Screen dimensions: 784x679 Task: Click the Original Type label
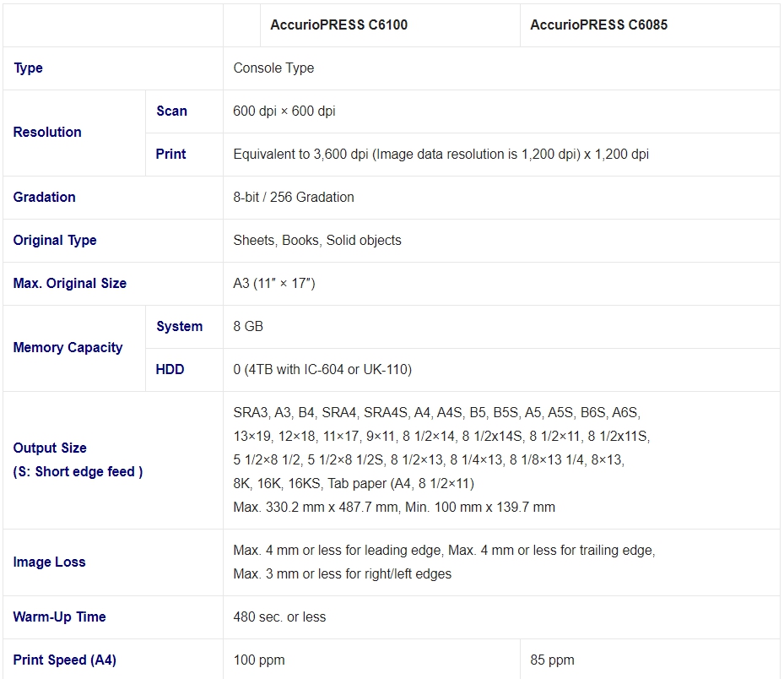(x=55, y=241)
